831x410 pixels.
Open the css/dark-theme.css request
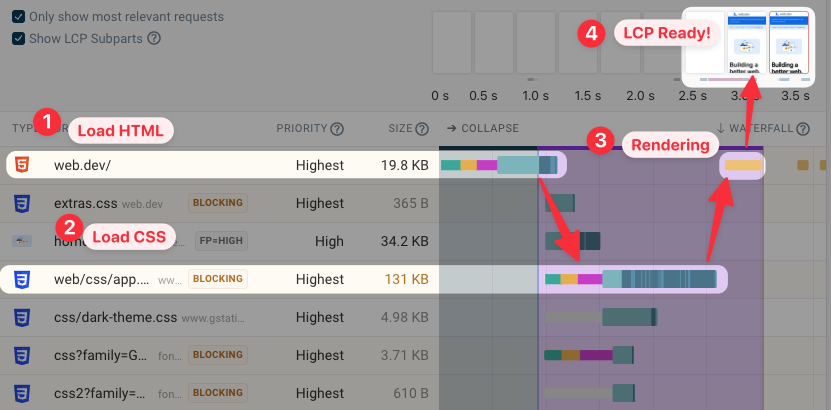(116, 317)
